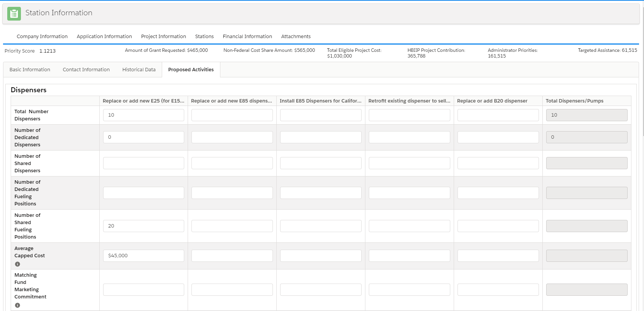Viewport: 644px width, 311px height.
Task: Open the Attachments tab
Action: point(296,37)
